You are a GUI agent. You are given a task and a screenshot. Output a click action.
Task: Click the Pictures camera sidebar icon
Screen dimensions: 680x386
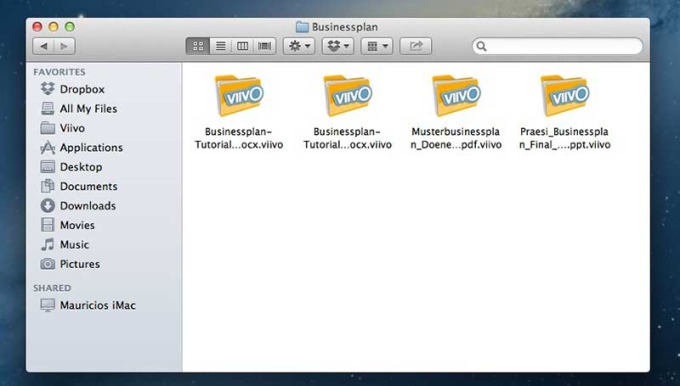(x=48, y=264)
